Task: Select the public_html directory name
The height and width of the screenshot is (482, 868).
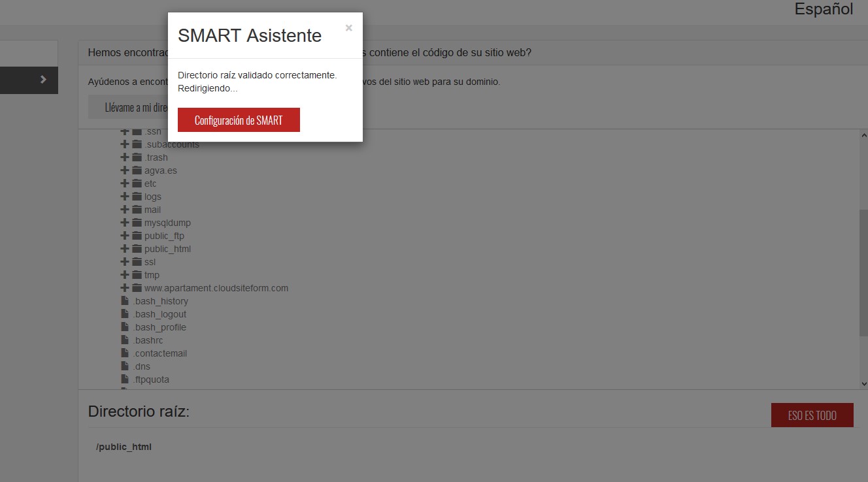Action: [x=168, y=249]
